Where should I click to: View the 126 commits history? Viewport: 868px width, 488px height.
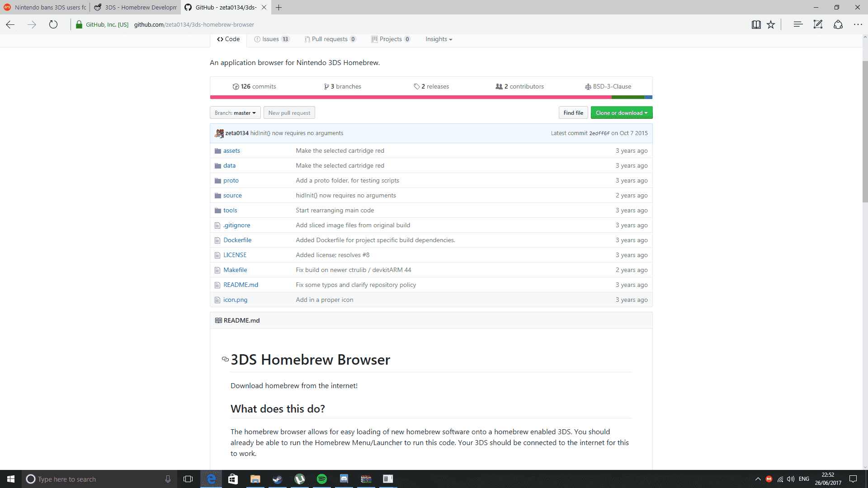pos(254,87)
